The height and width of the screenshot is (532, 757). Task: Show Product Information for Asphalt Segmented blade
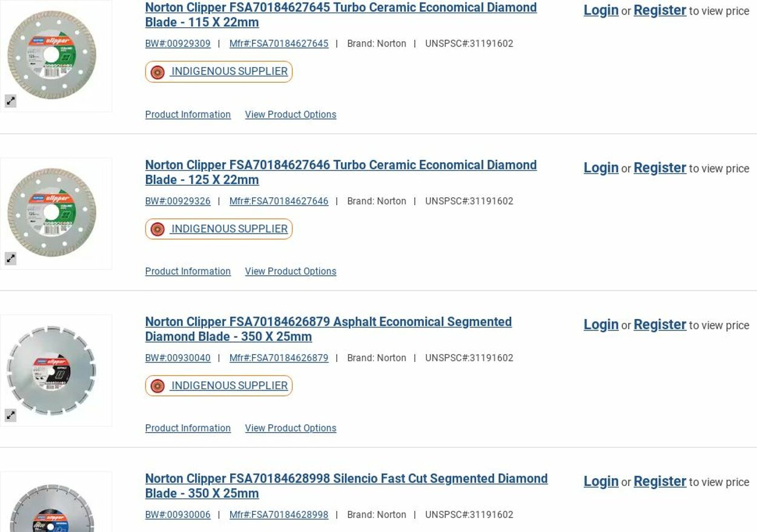(188, 428)
